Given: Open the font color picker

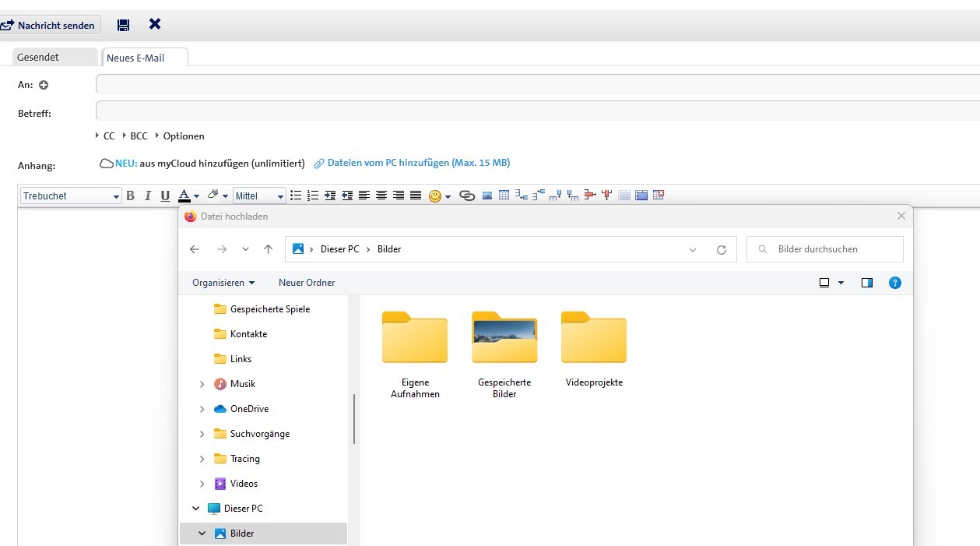Looking at the screenshot, I should coord(184,196).
